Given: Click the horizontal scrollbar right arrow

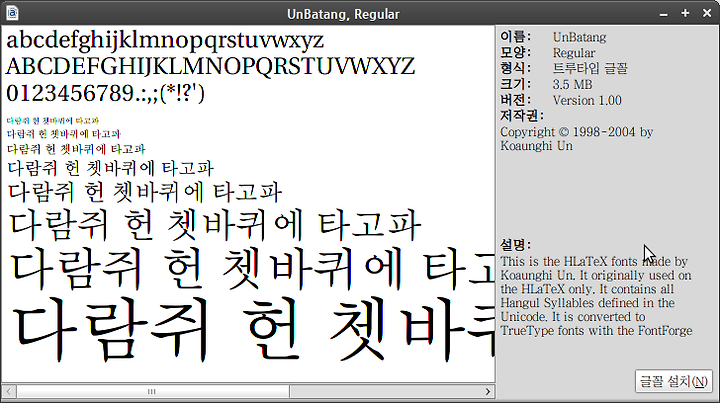Looking at the screenshot, I should 488,392.
